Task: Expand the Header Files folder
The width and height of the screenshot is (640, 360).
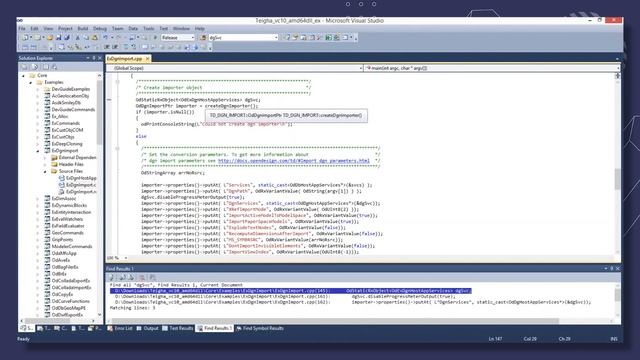Action: coord(45,164)
